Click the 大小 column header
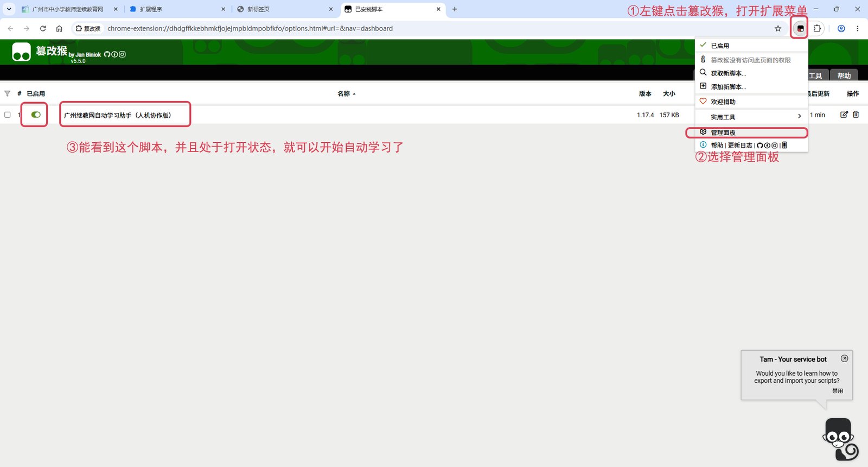This screenshot has height=467, width=868. pos(669,93)
